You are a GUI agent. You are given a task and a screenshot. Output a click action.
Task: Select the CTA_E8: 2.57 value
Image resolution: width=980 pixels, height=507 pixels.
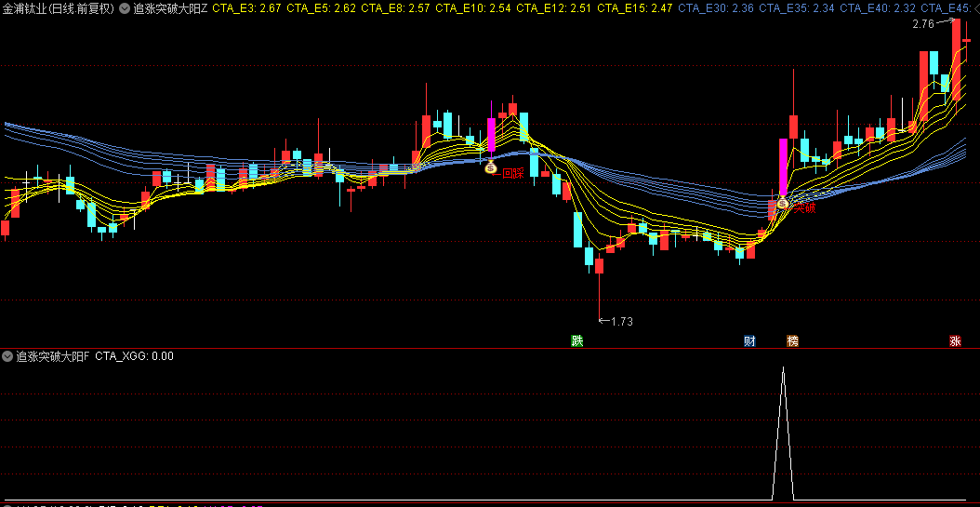(x=395, y=8)
